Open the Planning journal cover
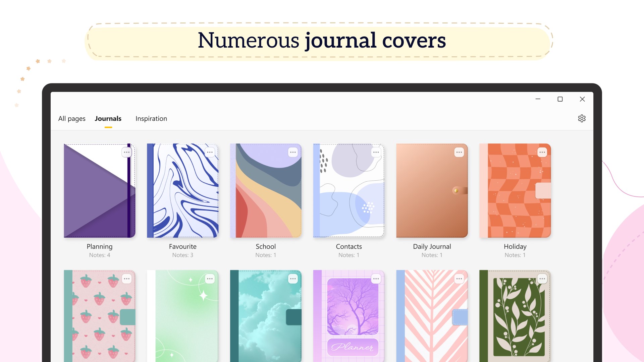This screenshot has height=362, width=644. tap(100, 191)
